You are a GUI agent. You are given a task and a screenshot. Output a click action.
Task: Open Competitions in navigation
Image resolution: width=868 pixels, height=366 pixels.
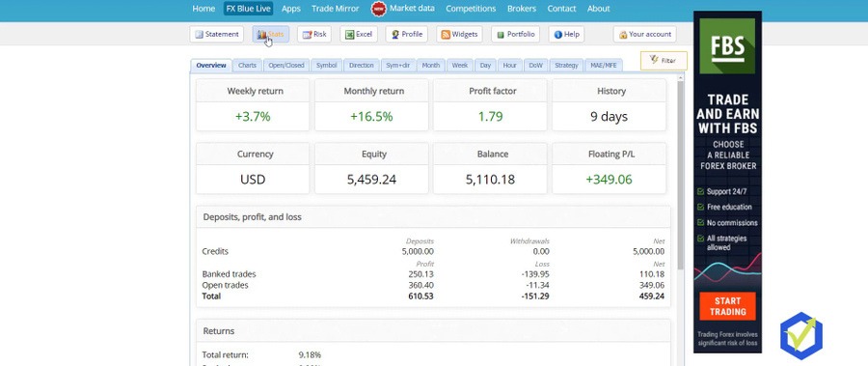click(x=471, y=9)
